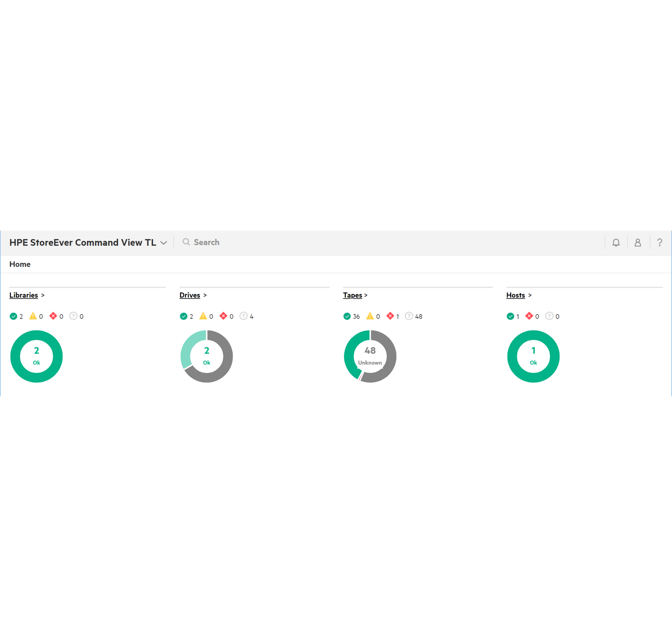Select the green OK status icon under Libraries

[x=13, y=316]
